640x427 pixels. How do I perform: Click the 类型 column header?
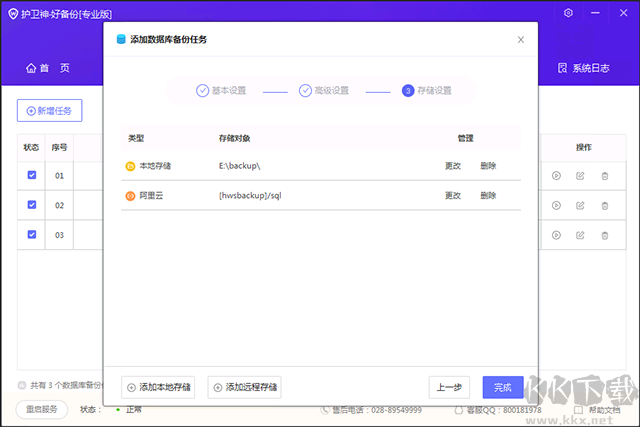click(136, 138)
